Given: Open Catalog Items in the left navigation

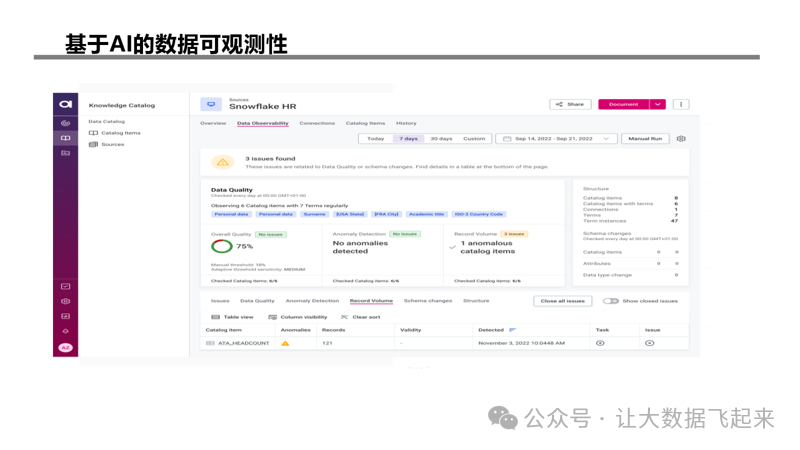Looking at the screenshot, I should (120, 133).
